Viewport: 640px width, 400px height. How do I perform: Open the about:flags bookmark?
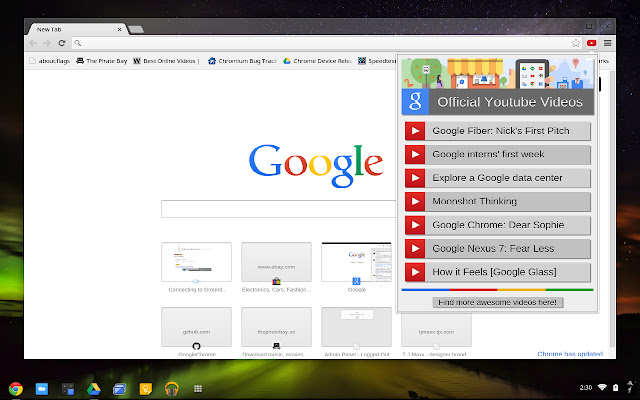(x=49, y=61)
